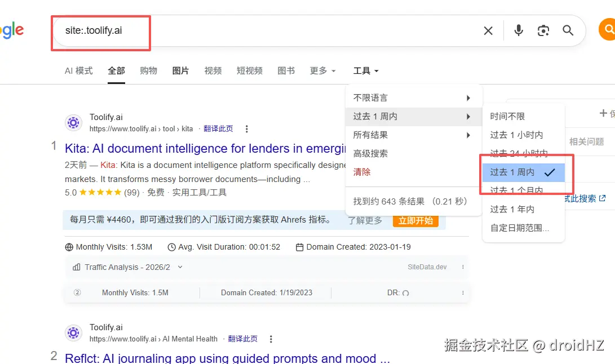
Task: Click the Google logo
Action: pyautogui.click(x=12, y=30)
